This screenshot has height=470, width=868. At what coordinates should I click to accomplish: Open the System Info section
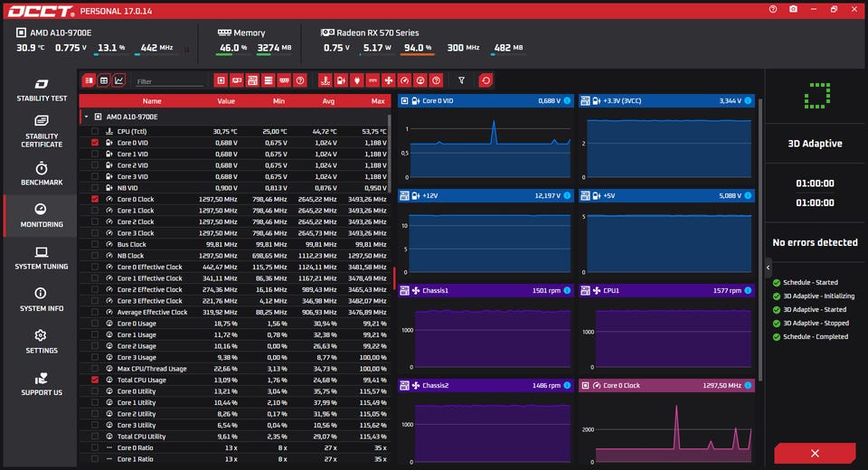click(42, 300)
